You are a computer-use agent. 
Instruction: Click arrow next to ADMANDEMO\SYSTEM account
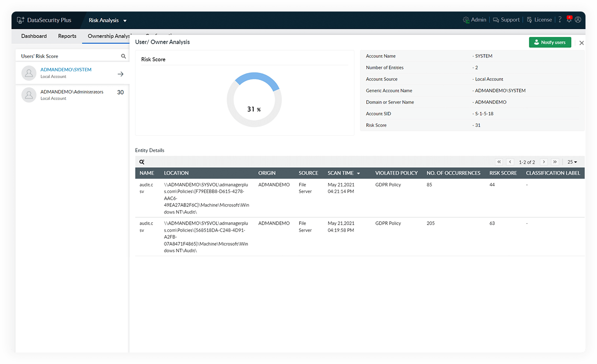[120, 74]
